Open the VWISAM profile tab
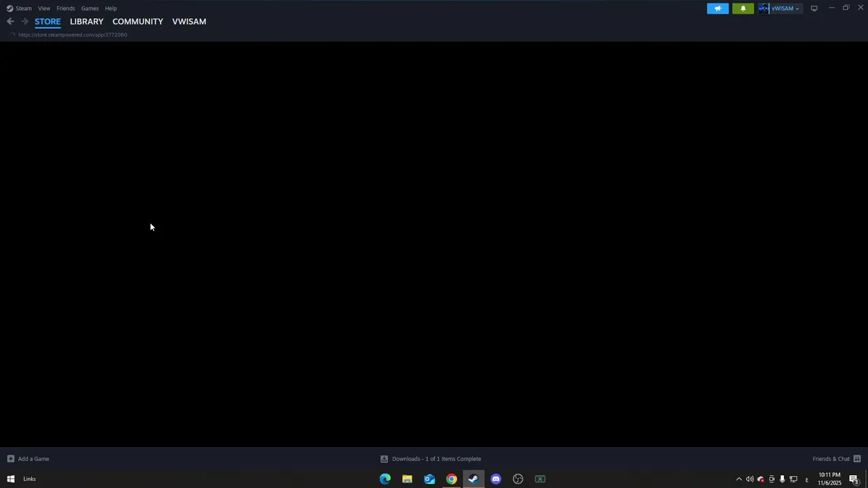The height and width of the screenshot is (488, 868). 189,22
